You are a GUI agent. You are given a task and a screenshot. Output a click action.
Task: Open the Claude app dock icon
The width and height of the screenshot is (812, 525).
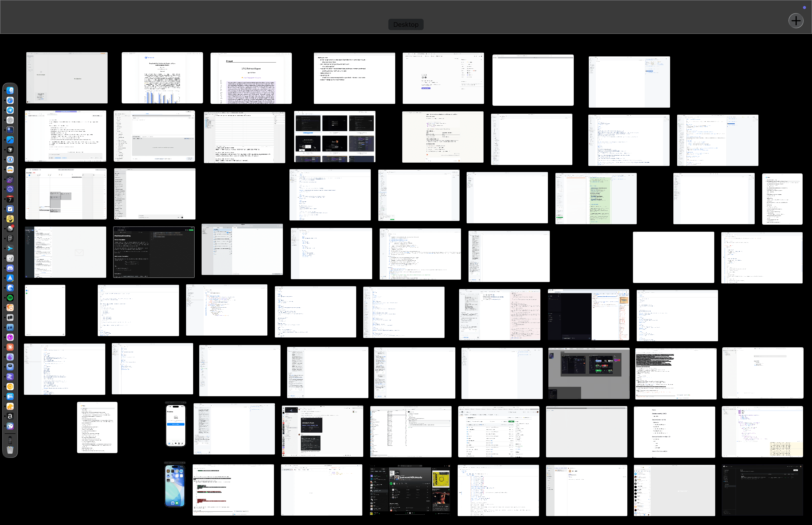(10, 347)
